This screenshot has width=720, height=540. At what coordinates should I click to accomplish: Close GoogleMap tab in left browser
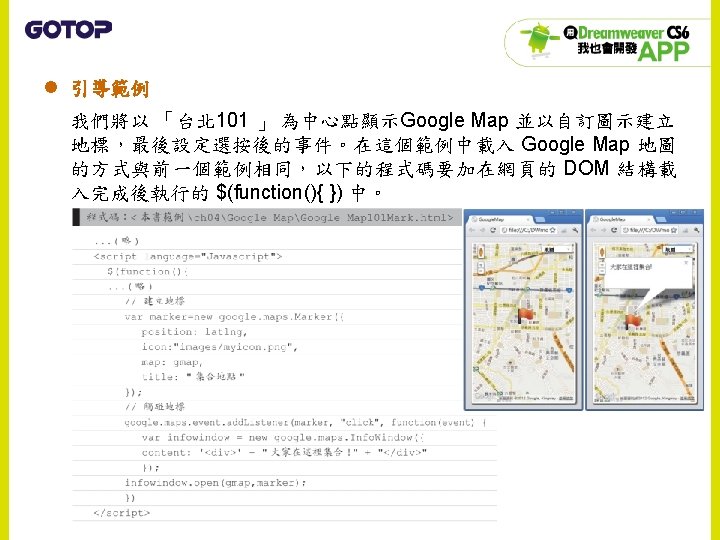click(528, 219)
